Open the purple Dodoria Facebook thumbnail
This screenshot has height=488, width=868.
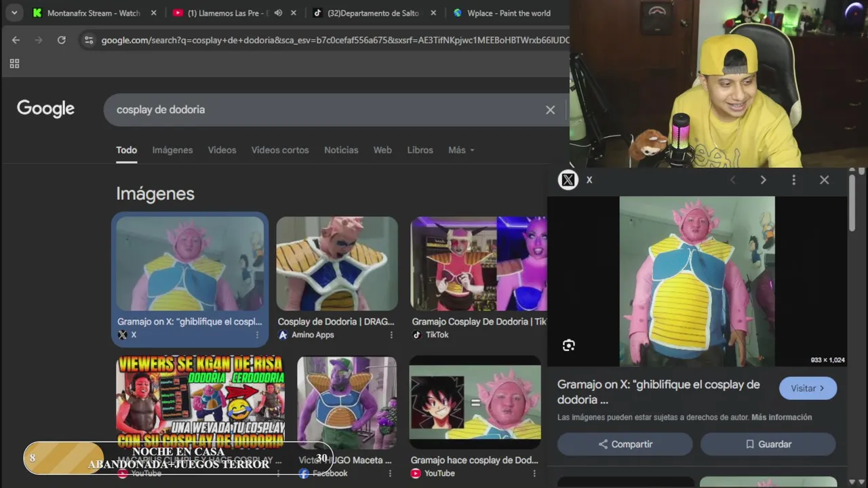coord(347,403)
